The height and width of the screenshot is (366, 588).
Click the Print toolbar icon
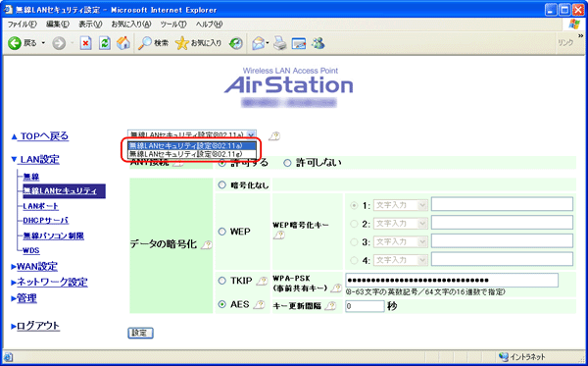279,43
